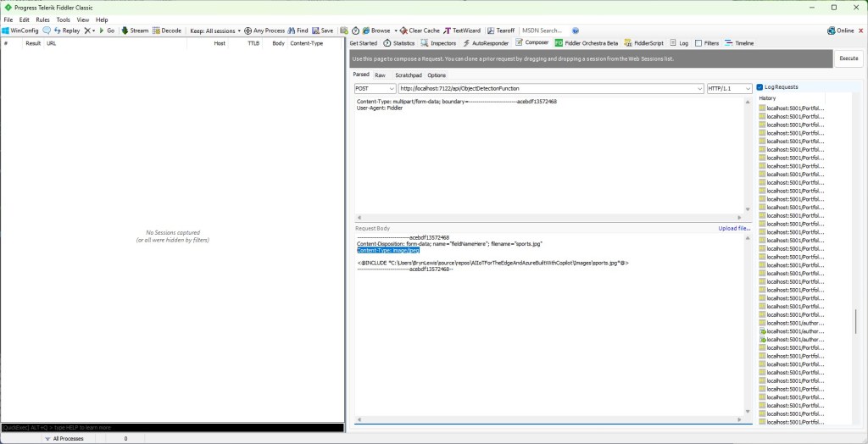Click the Save sessions icon
Viewport: 868px width, 444px height.
click(x=315, y=31)
